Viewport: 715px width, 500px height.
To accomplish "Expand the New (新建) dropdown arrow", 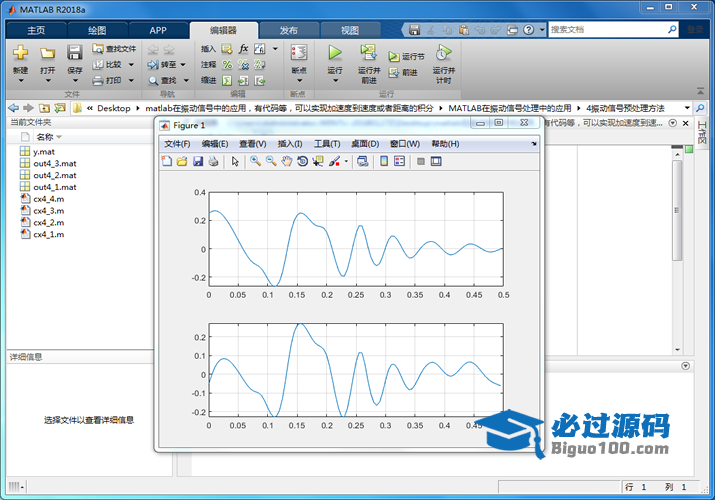I will click(21, 81).
